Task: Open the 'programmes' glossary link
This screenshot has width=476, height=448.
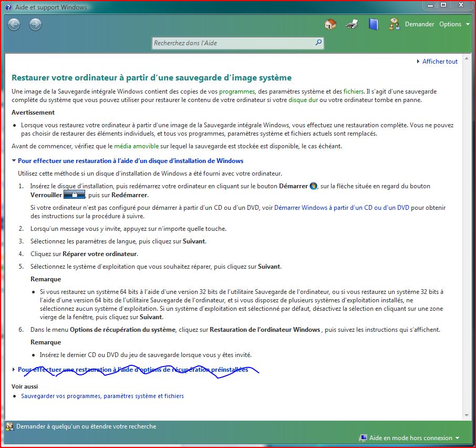Action: point(236,91)
